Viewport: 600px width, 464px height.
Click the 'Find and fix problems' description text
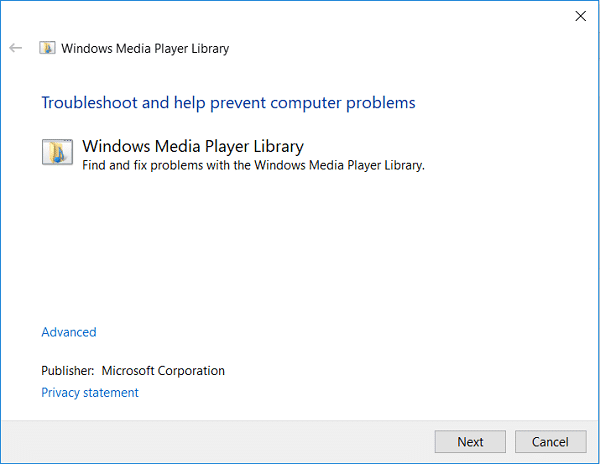pos(254,166)
